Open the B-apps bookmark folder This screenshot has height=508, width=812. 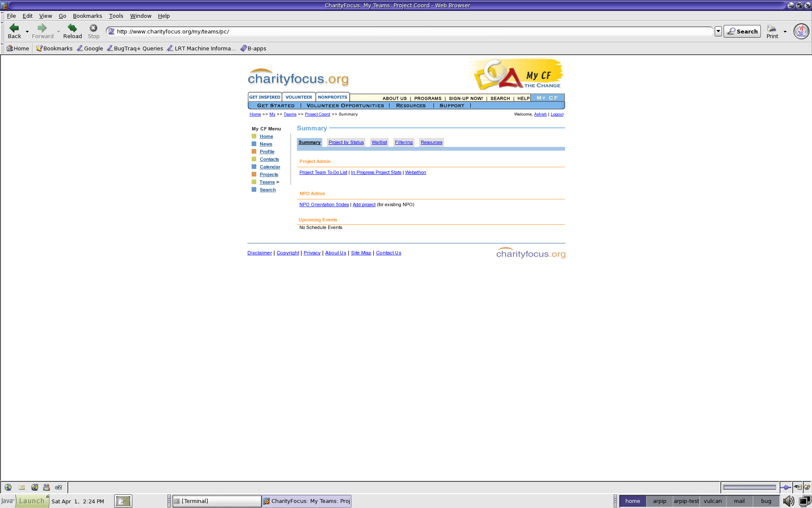pyautogui.click(x=253, y=48)
